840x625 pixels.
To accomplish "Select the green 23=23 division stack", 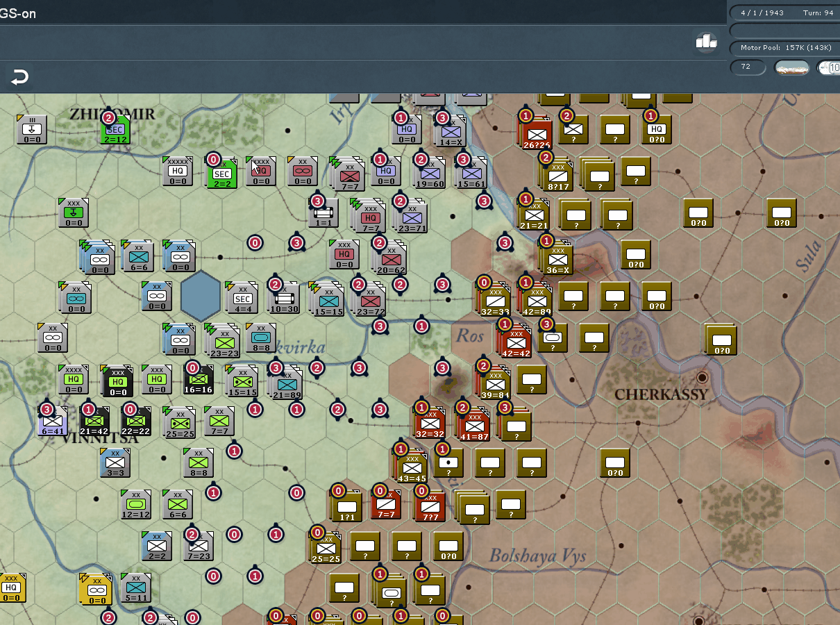I will tap(222, 340).
